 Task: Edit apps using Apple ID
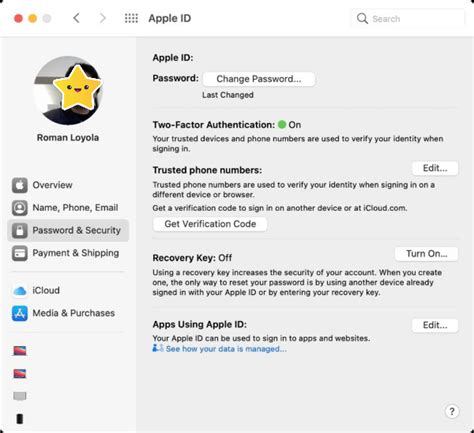(x=435, y=325)
